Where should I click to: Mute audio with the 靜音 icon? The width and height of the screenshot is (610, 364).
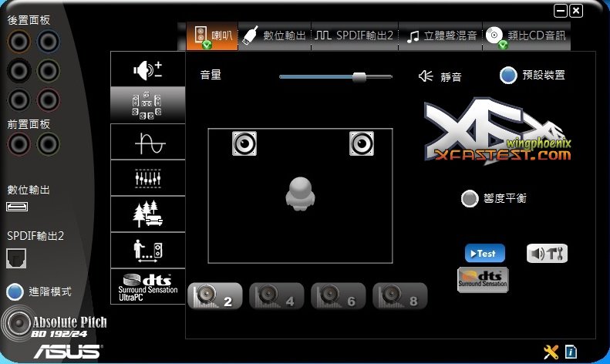(426, 76)
